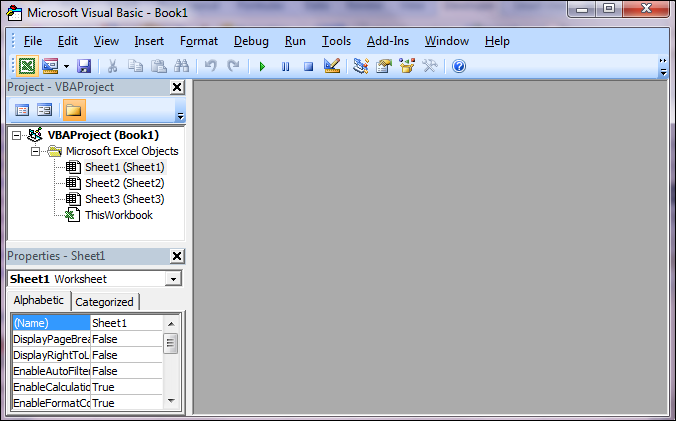Click the Redo arrow icon
Image resolution: width=676 pixels, height=421 pixels.
click(x=233, y=66)
